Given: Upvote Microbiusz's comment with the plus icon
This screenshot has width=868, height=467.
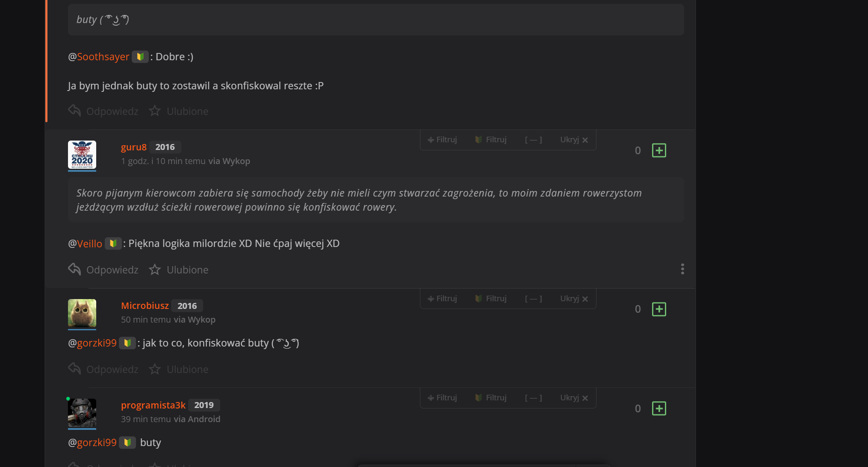Looking at the screenshot, I should 659,309.
